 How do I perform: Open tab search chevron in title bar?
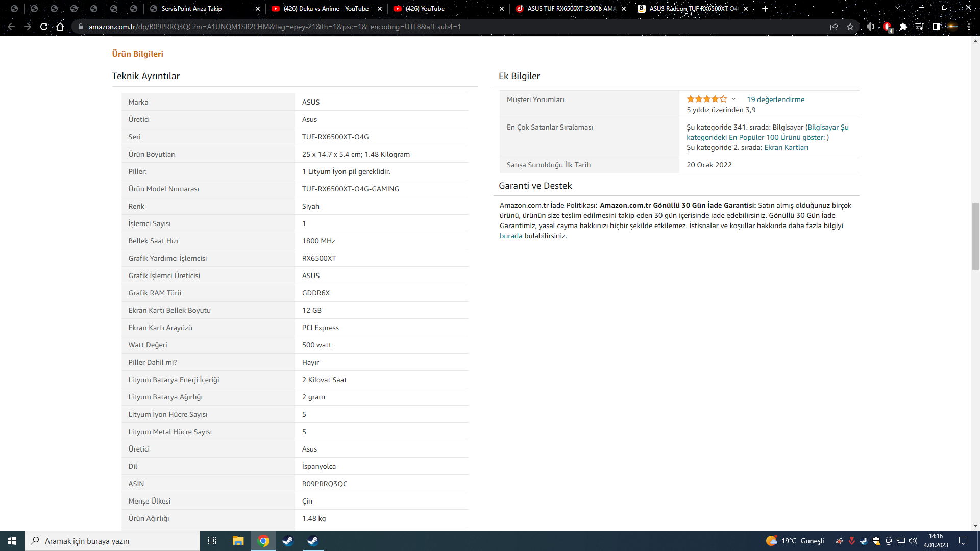898,8
